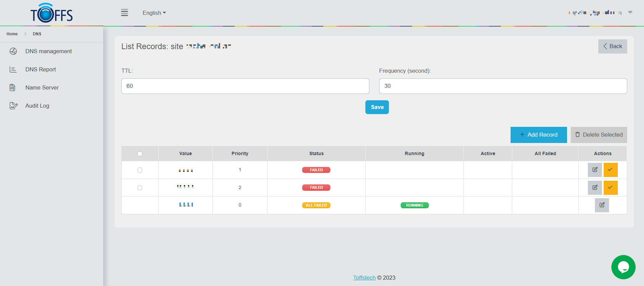Check the priority 2 record checkbox
644x286 pixels.
[140, 188]
